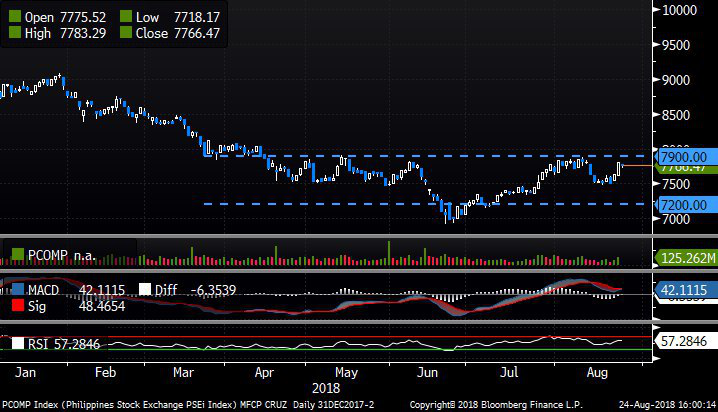This screenshot has height=412, width=718.
Task: Click the upper dashed line at 7900
Action: [x=400, y=156]
